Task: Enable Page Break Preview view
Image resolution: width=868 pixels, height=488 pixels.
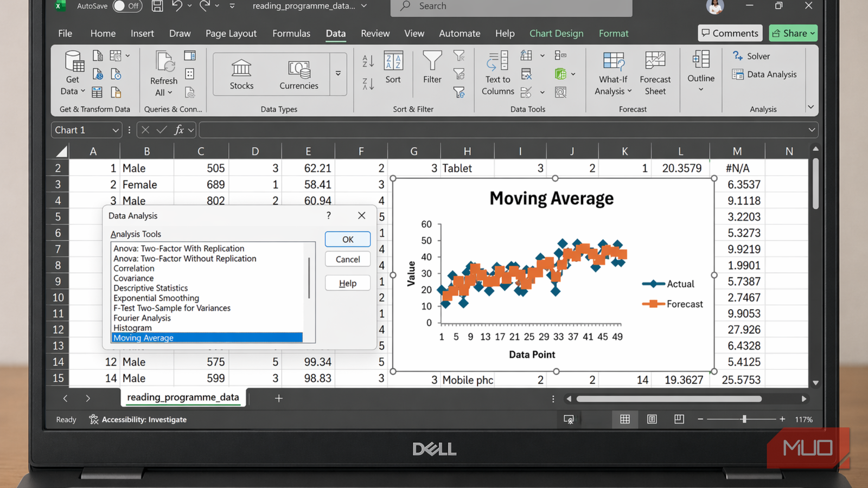Action: click(x=678, y=419)
